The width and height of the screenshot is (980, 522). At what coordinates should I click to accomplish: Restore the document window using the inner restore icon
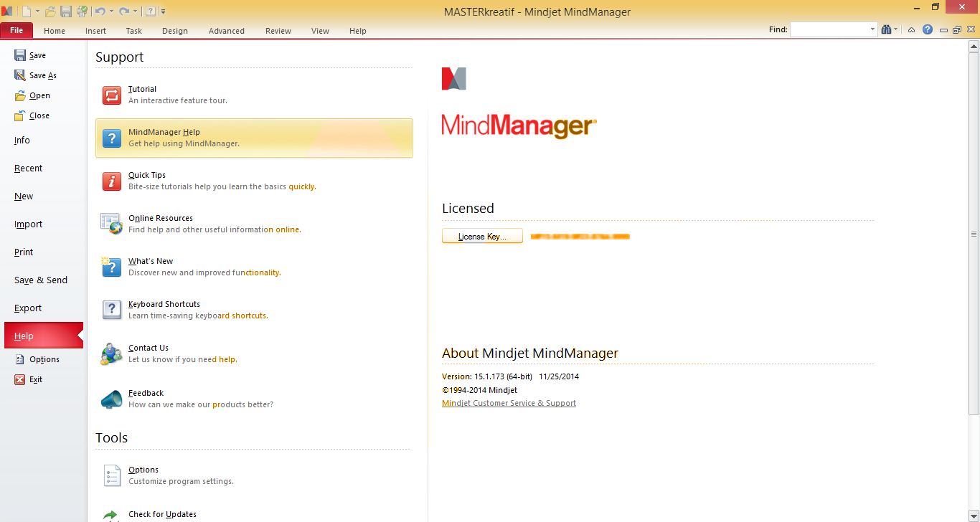point(957,30)
